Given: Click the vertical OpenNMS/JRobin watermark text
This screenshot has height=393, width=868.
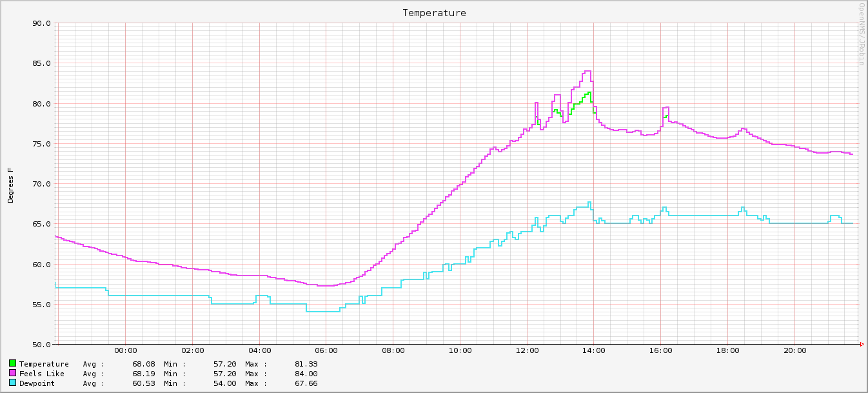Looking at the screenshot, I should click(862, 35).
